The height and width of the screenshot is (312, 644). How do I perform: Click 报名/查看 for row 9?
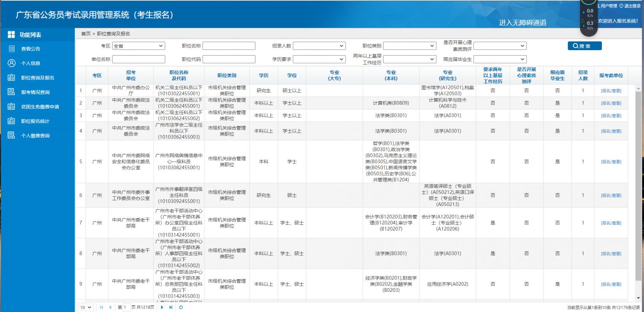pyautogui.click(x=611, y=284)
